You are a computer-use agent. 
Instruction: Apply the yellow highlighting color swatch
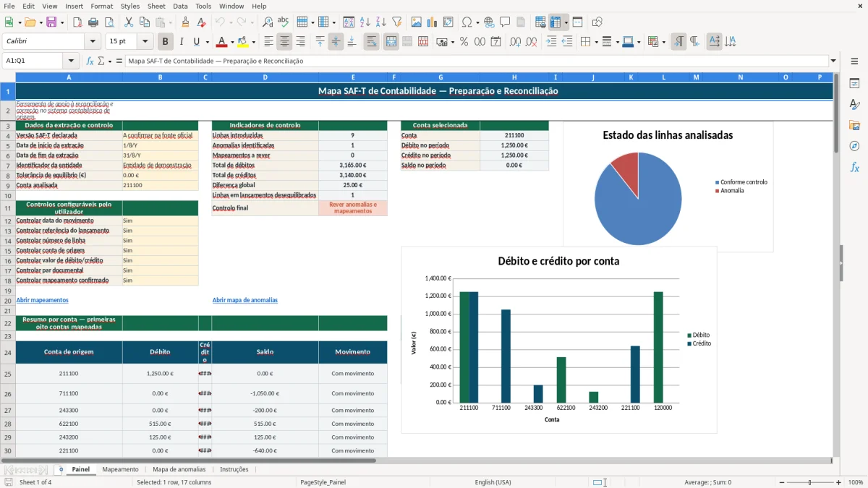tap(242, 42)
